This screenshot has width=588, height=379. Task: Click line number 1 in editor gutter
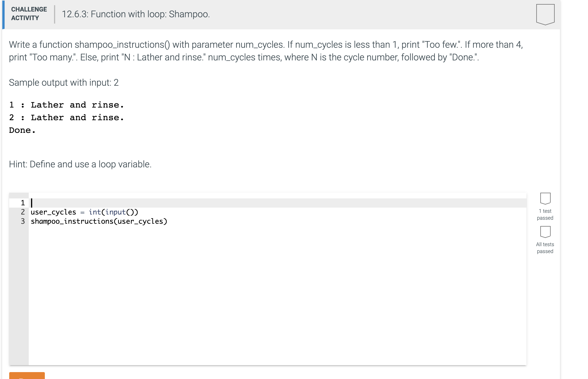(x=23, y=203)
